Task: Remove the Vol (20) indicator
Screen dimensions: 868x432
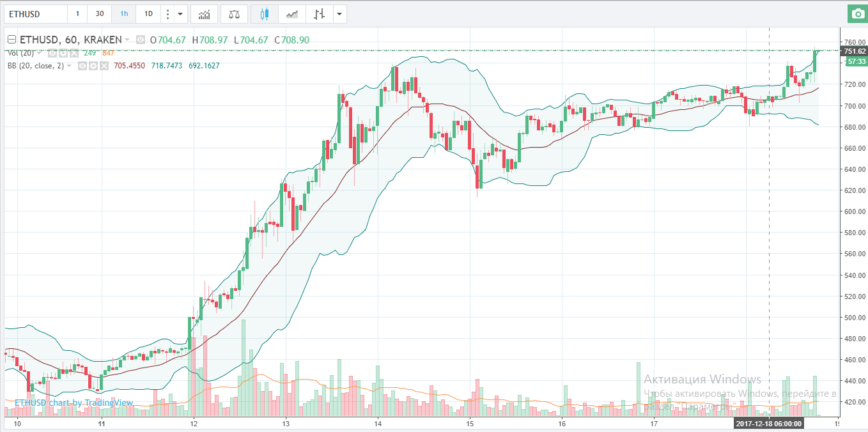Action: 74,53
